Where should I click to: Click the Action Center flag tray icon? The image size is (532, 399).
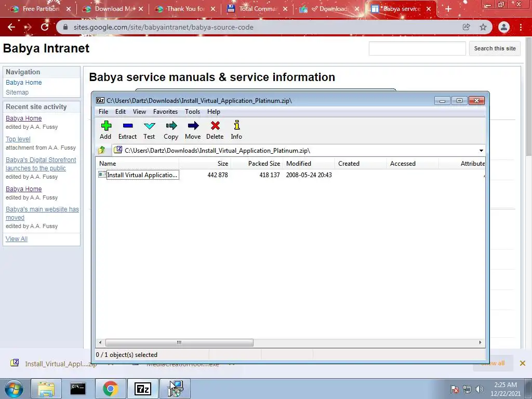coord(455,389)
